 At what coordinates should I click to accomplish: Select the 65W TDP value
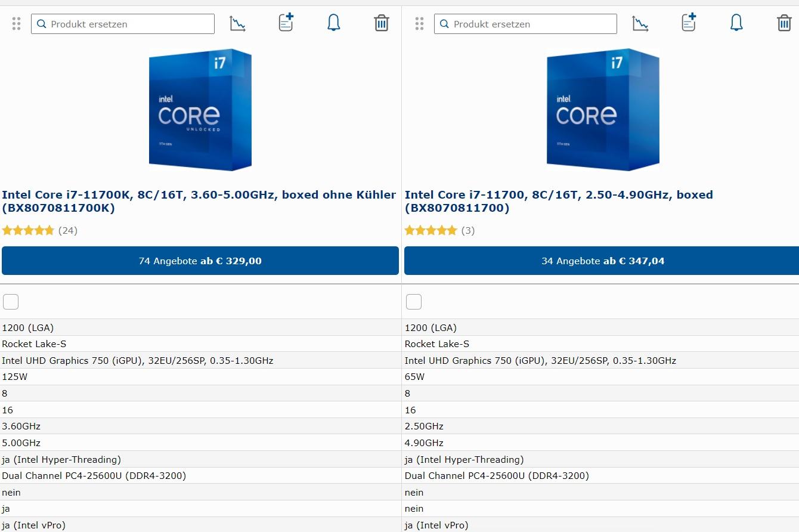[x=415, y=377]
